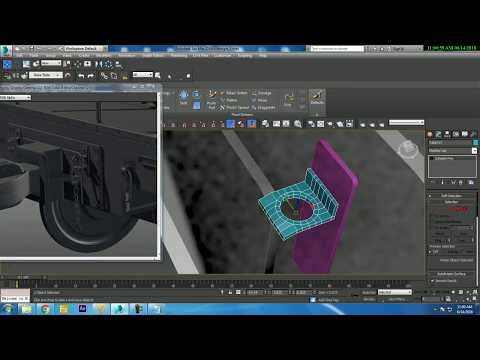Click the selection lock icon in status bar

(230, 292)
